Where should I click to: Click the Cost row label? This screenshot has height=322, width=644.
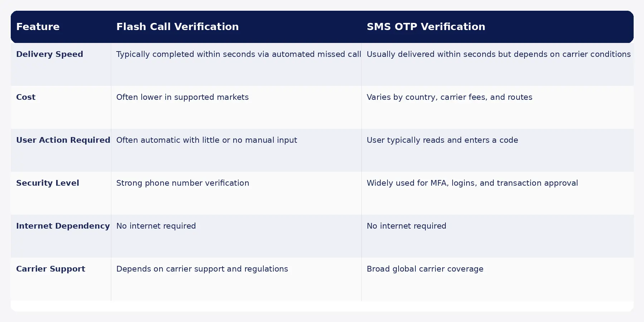26,97
